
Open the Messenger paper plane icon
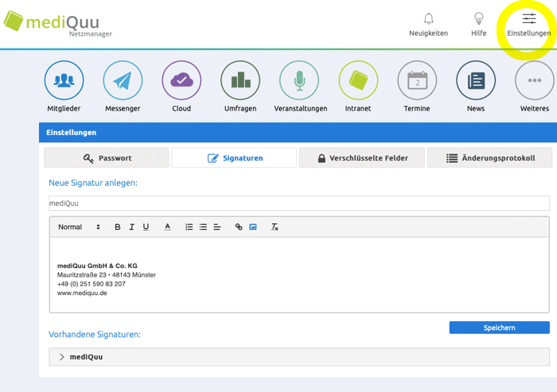click(123, 80)
